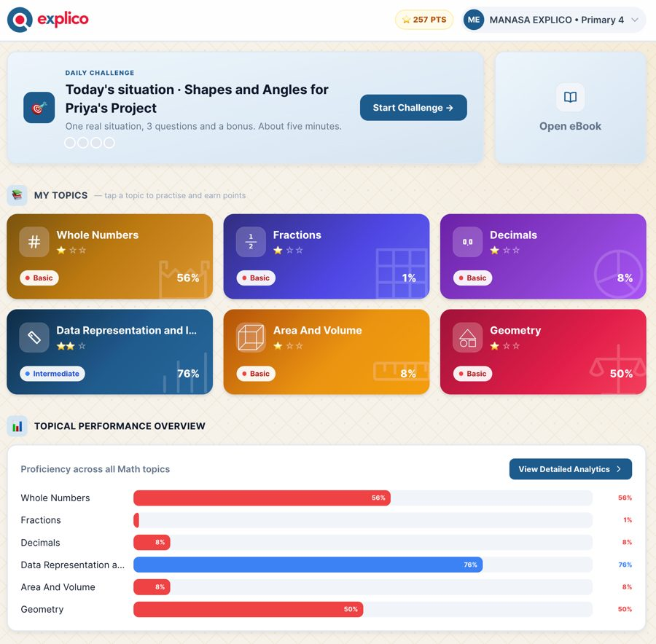Click the Basic badge on Fractions
The image size is (656, 644).
(x=256, y=278)
